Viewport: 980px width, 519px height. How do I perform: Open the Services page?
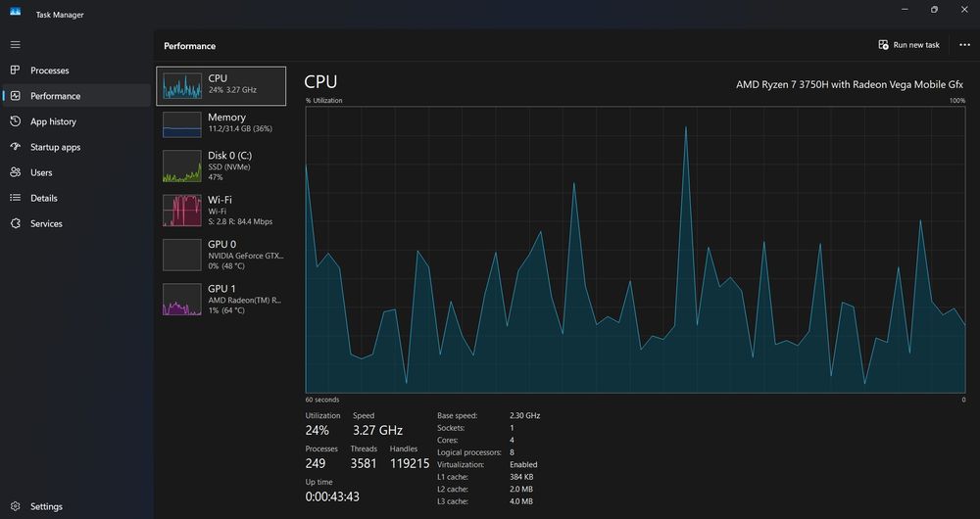pyautogui.click(x=46, y=223)
